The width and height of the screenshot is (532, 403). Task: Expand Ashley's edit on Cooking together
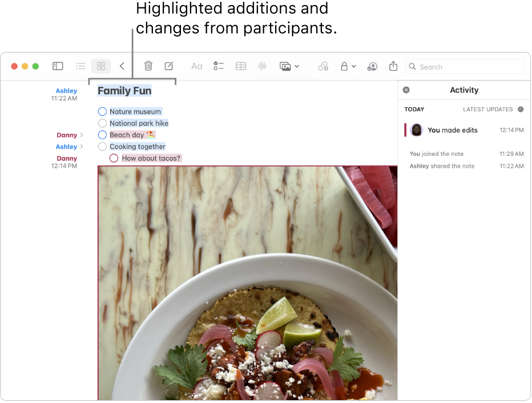82,147
